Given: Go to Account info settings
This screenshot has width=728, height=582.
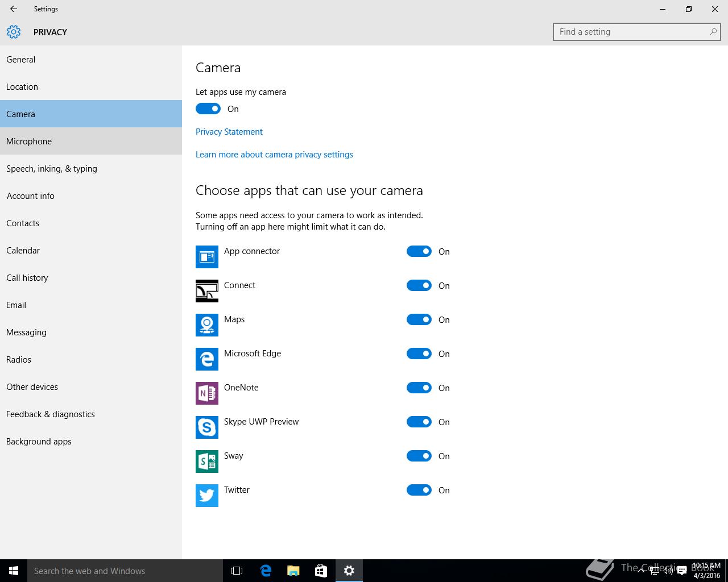Looking at the screenshot, I should click(x=91, y=196).
